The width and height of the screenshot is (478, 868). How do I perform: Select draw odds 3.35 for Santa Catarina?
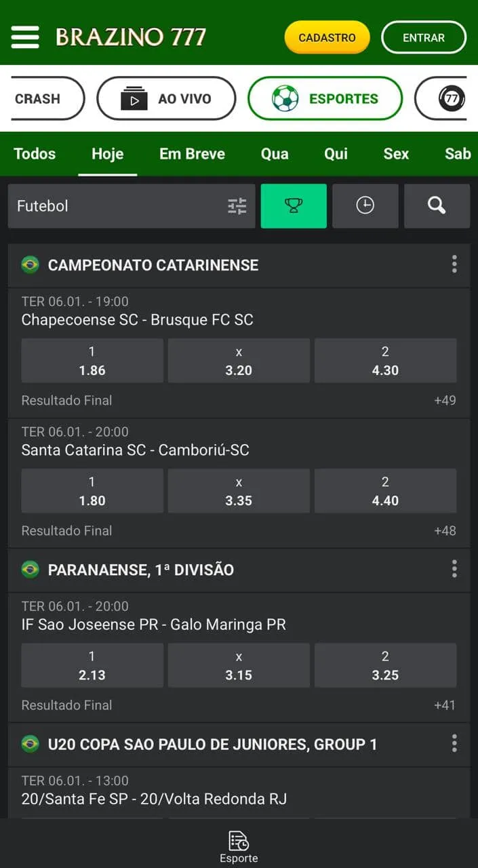tap(239, 490)
